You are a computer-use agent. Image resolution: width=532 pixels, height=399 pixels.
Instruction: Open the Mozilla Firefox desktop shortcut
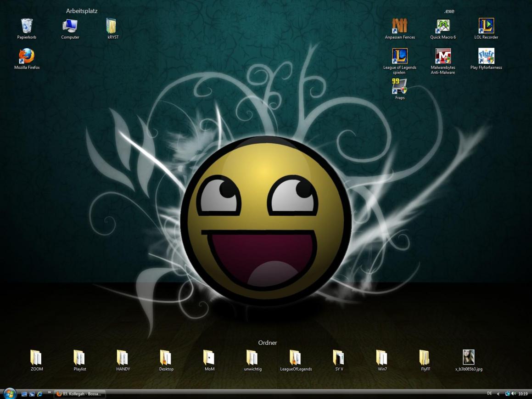pos(27,56)
